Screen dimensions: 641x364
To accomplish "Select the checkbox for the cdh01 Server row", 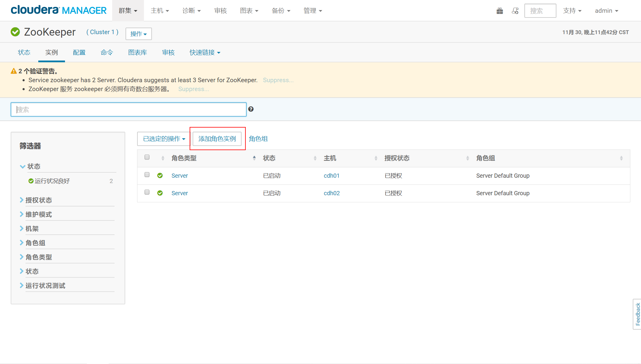I will (x=147, y=175).
